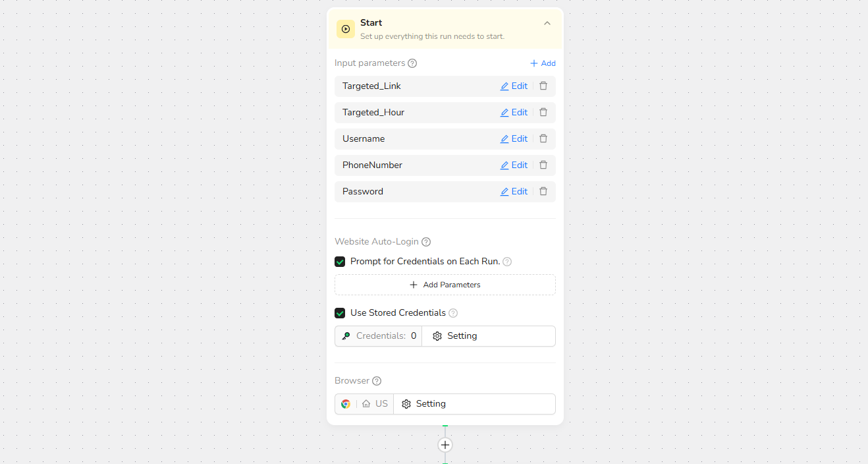868x464 pixels.
Task: Click the Website Auto-Login help icon
Action: pyautogui.click(x=426, y=242)
